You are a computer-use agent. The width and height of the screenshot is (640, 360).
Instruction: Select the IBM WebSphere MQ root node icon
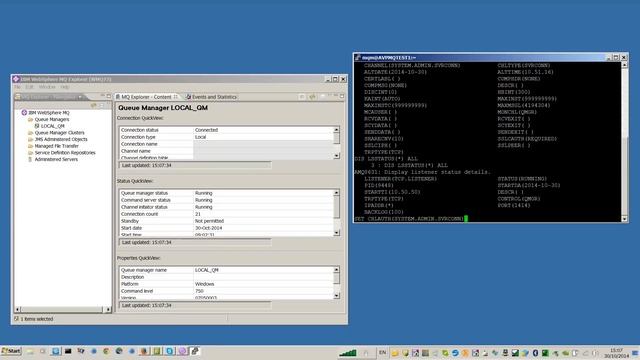pos(24,112)
